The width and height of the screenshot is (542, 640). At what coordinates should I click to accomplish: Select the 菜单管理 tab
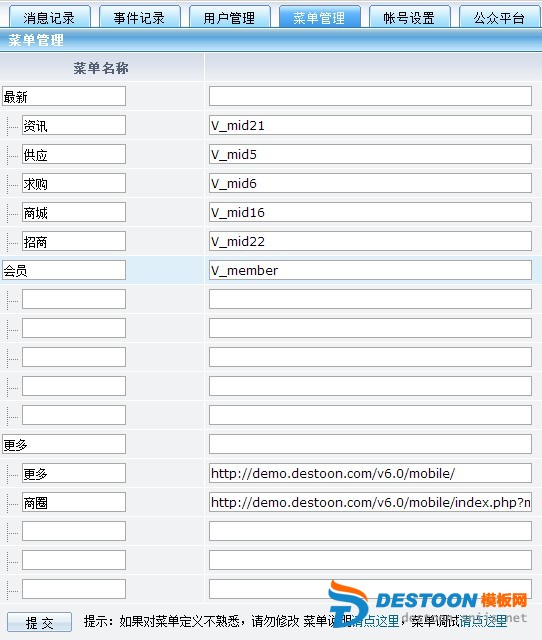(x=320, y=17)
